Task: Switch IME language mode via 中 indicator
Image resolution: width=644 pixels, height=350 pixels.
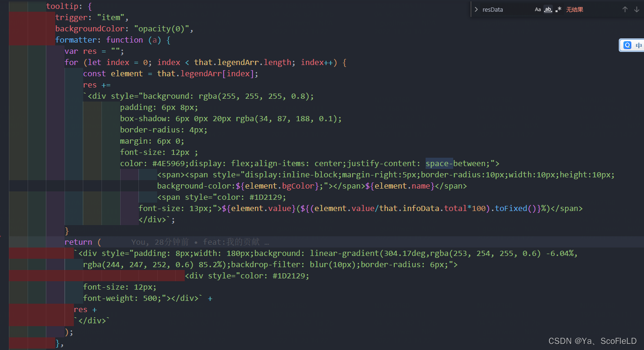Action: click(x=639, y=45)
